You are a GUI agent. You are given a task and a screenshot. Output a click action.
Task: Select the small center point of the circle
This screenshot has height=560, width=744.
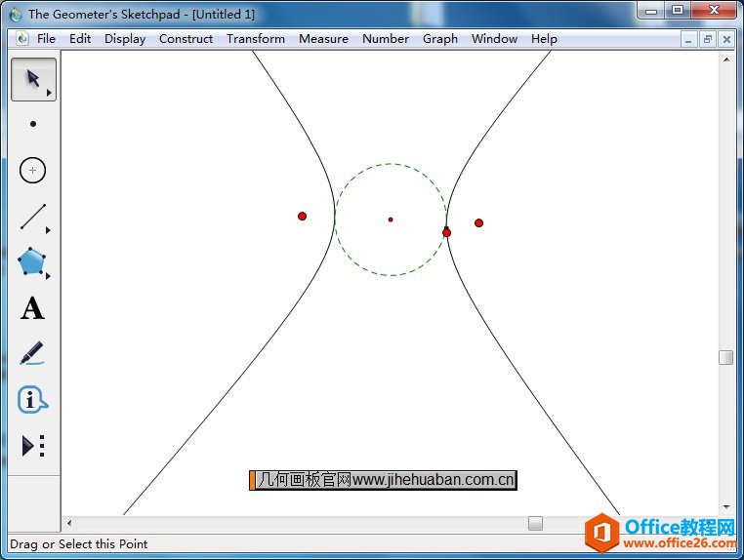click(x=391, y=220)
